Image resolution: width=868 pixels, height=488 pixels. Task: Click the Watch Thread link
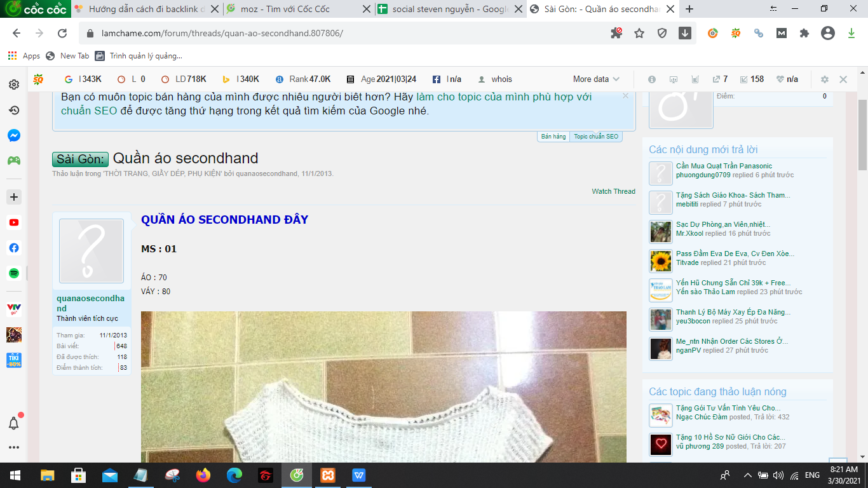point(613,191)
